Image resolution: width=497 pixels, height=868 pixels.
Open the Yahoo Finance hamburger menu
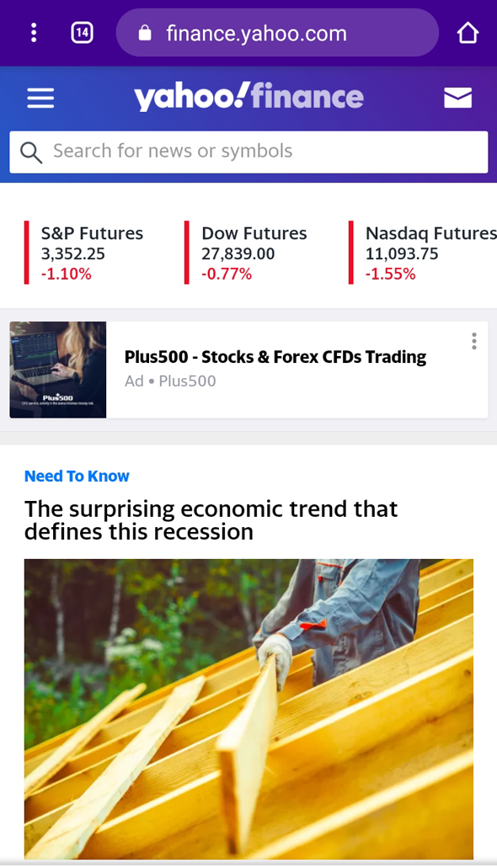click(x=40, y=98)
